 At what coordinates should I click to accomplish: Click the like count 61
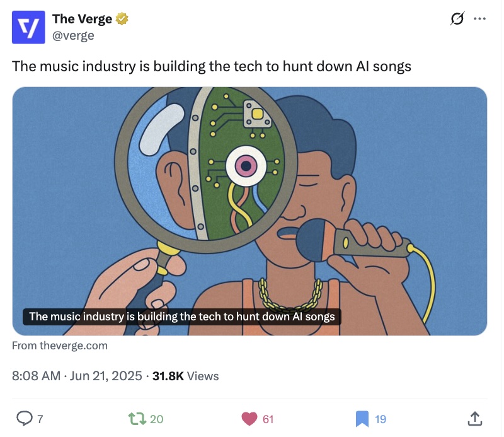(268, 419)
